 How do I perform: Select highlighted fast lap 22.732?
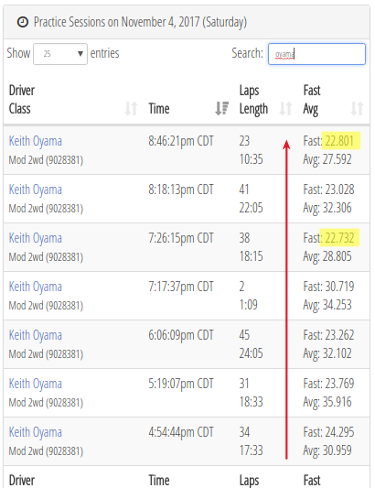coord(339,238)
